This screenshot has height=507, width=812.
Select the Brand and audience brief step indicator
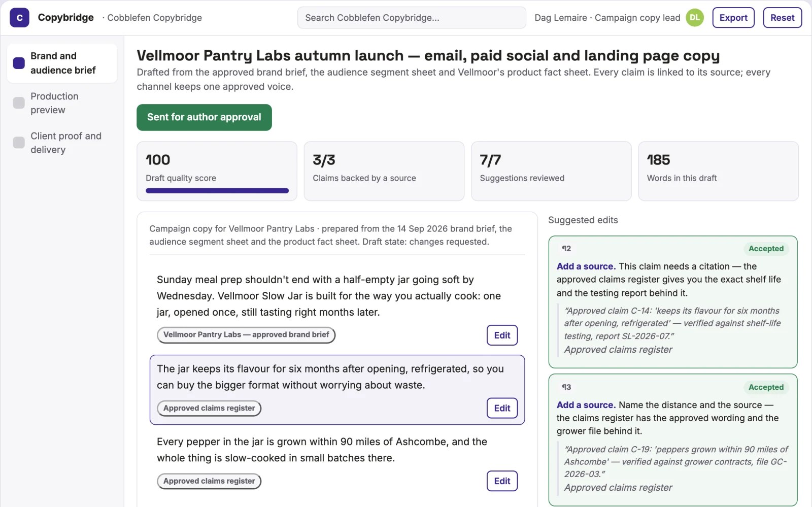click(x=19, y=63)
